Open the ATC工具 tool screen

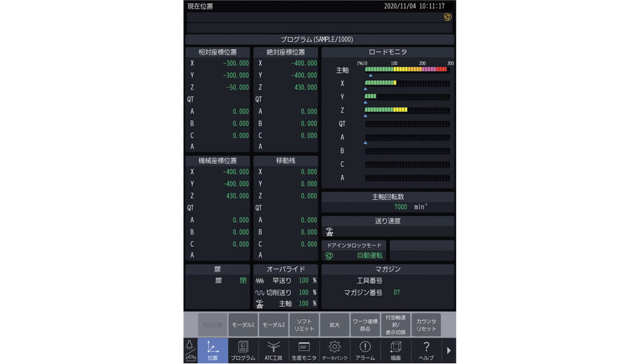pyautogui.click(x=273, y=350)
